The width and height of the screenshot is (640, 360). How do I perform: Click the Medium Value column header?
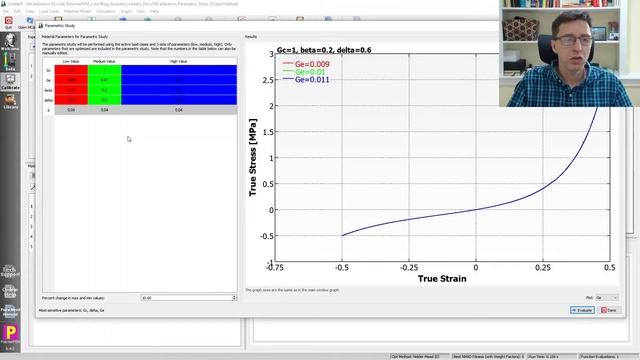[x=104, y=61]
